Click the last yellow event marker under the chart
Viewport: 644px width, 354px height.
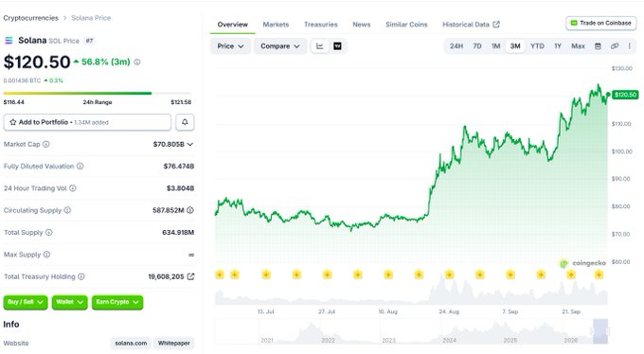[599, 274]
